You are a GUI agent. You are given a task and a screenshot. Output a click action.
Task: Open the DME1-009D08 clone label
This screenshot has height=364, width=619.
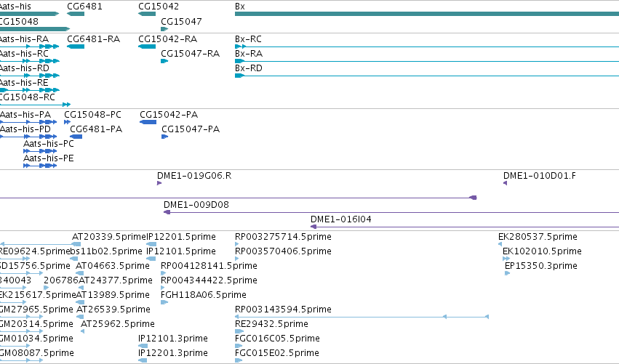point(196,205)
